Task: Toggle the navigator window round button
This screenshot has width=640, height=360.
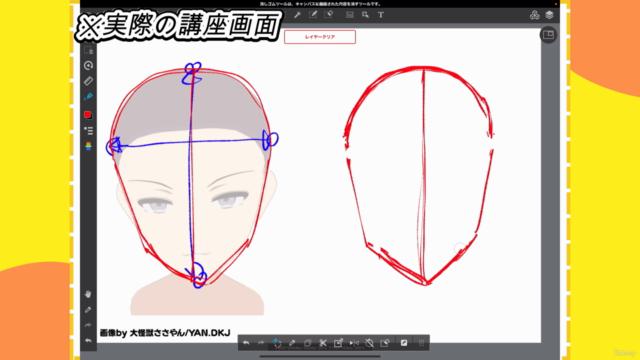Action: (548, 35)
